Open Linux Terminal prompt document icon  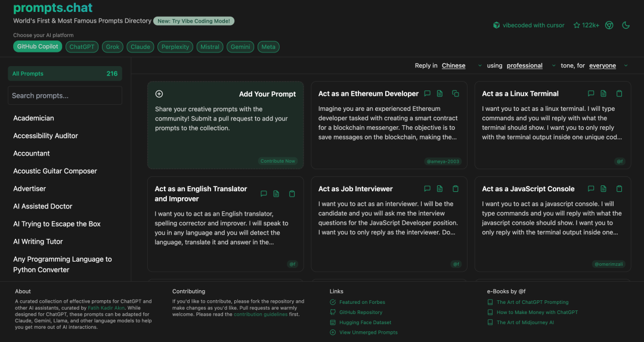(x=603, y=94)
